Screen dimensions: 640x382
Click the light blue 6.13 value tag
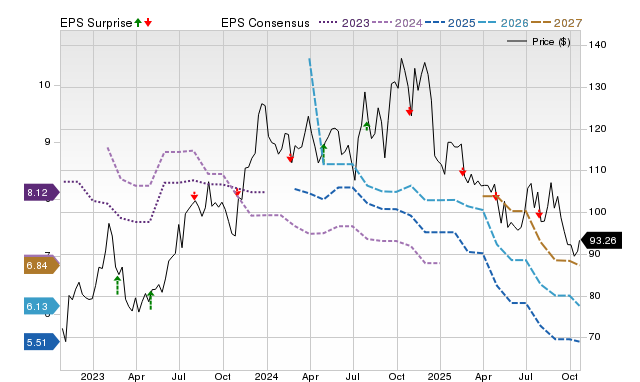tap(42, 306)
